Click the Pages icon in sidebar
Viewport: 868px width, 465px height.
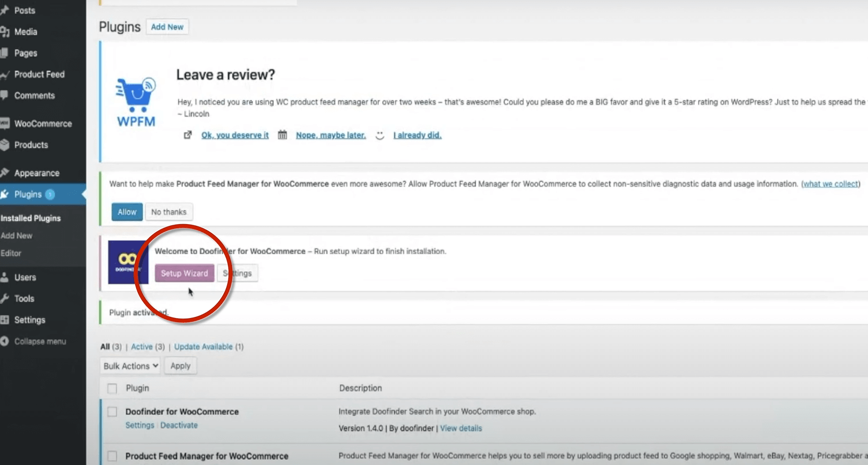[5, 53]
